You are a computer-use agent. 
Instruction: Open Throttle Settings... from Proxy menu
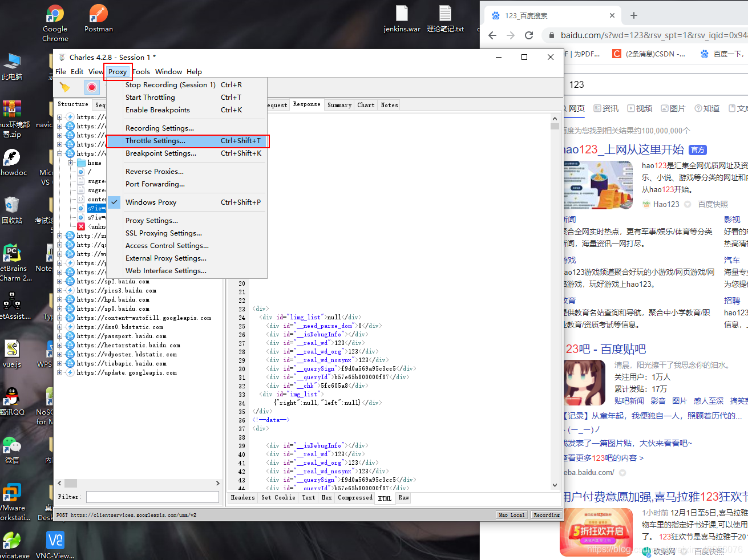tap(187, 141)
